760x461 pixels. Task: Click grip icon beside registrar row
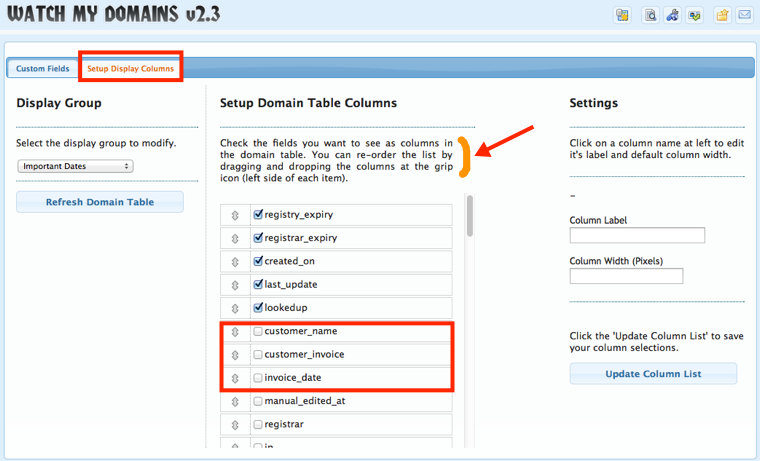point(235,425)
